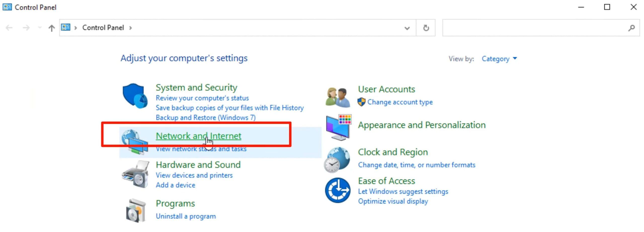This screenshot has width=644, height=232.
Task: Open the Ease of Access icon
Action: click(337, 190)
